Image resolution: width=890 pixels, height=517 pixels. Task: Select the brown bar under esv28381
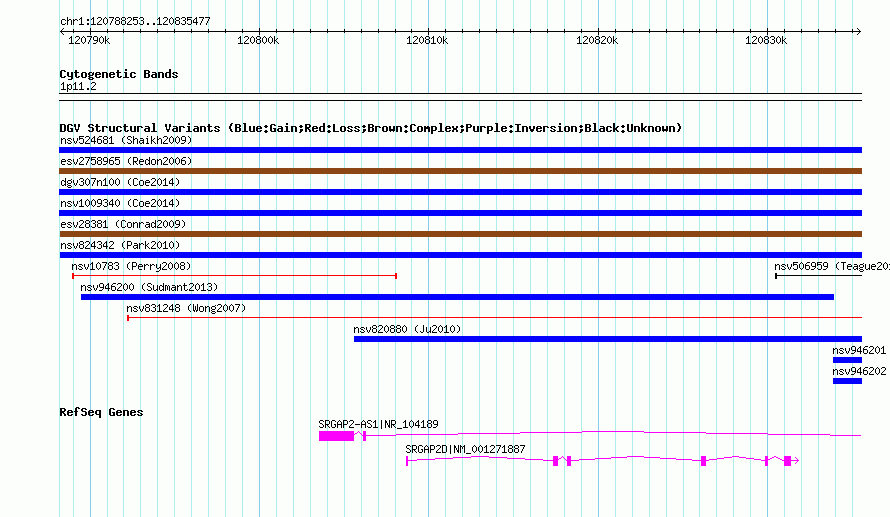click(460, 234)
